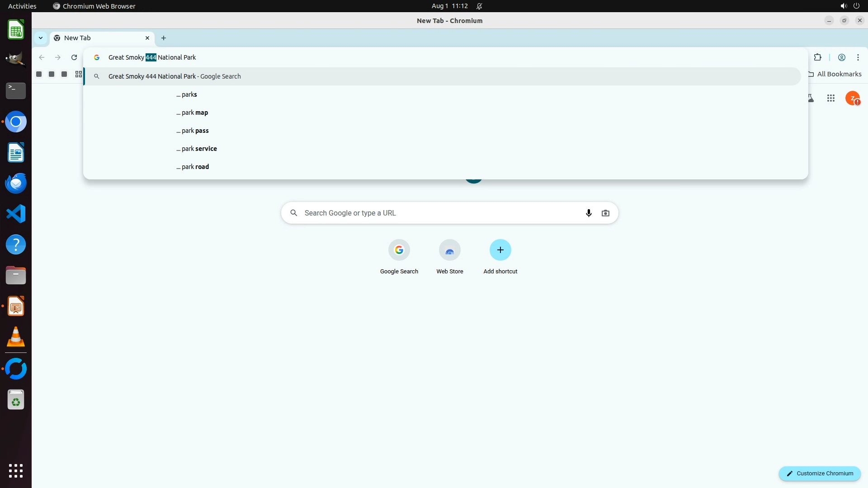Open the Chromium three-dot menu
The width and height of the screenshot is (868, 488).
pos(858,57)
